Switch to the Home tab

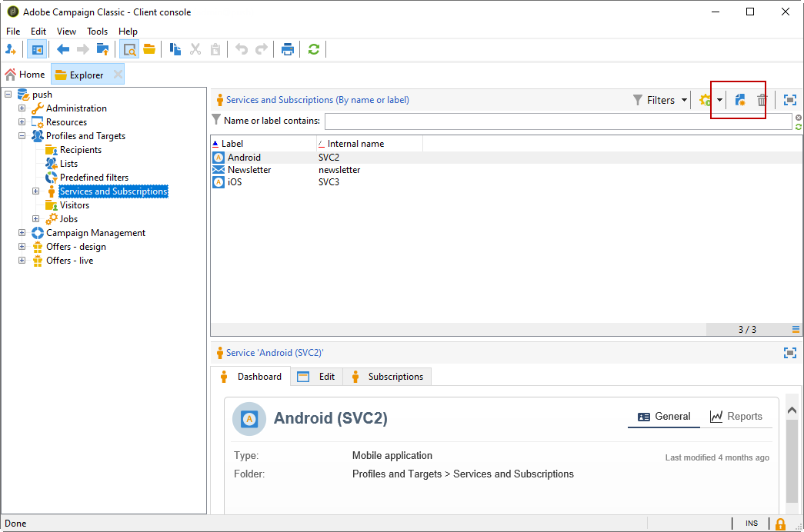25,75
